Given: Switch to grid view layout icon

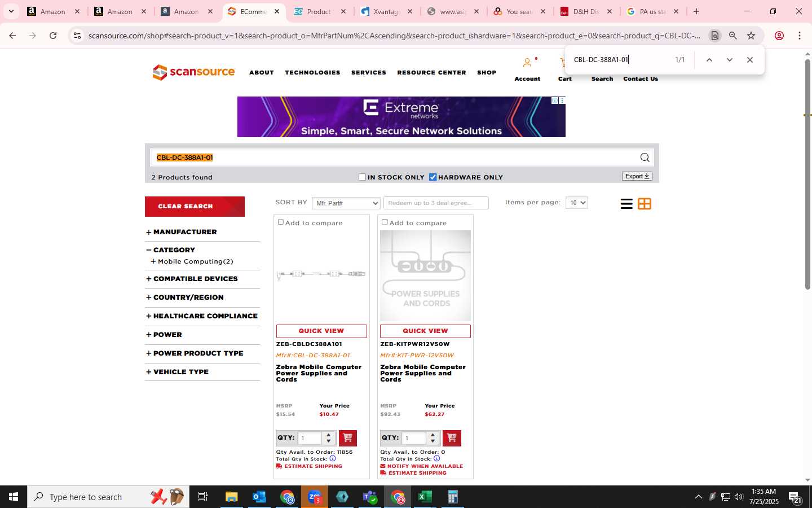Looking at the screenshot, I should point(645,204).
